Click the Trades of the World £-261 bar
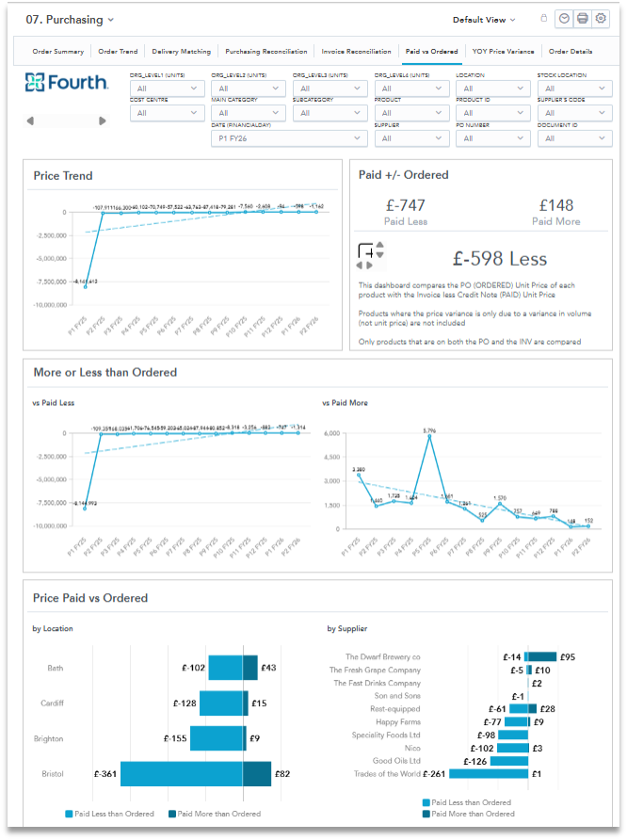This screenshot has height=840, width=627. pyautogui.click(x=489, y=773)
